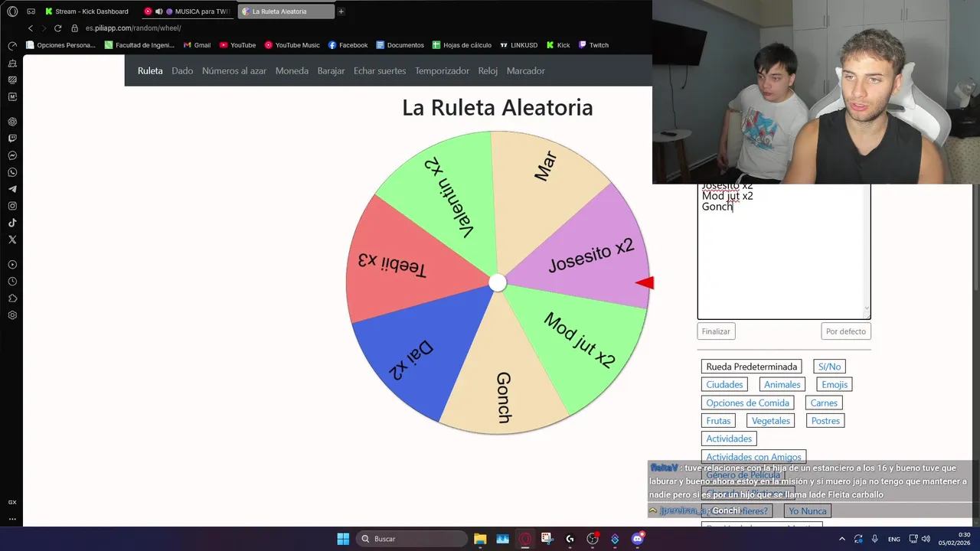
Task: Choose the Actividades preset
Action: click(729, 439)
